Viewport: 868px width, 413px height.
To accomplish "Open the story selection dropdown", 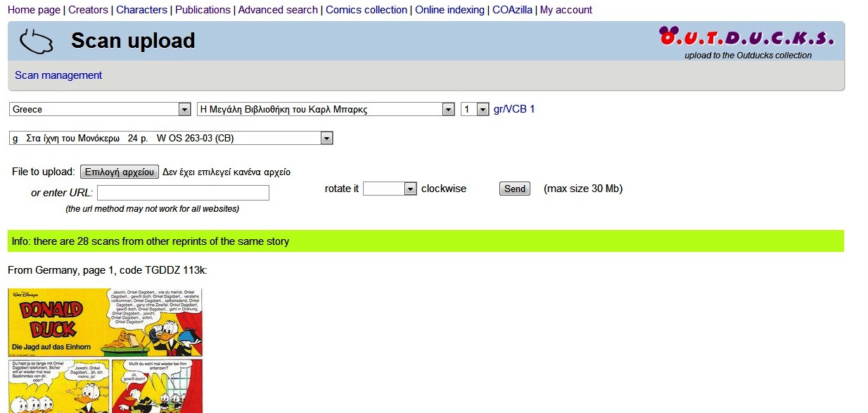I will 171,138.
